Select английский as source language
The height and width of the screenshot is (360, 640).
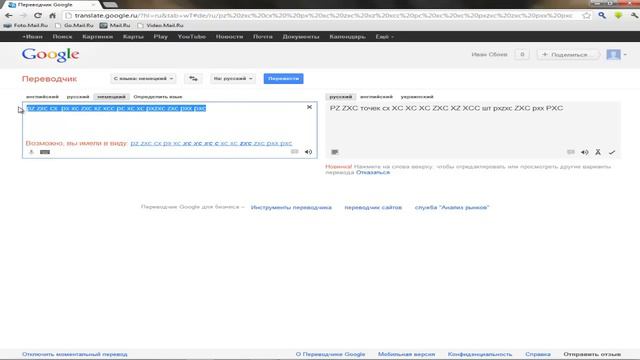click(x=42, y=97)
